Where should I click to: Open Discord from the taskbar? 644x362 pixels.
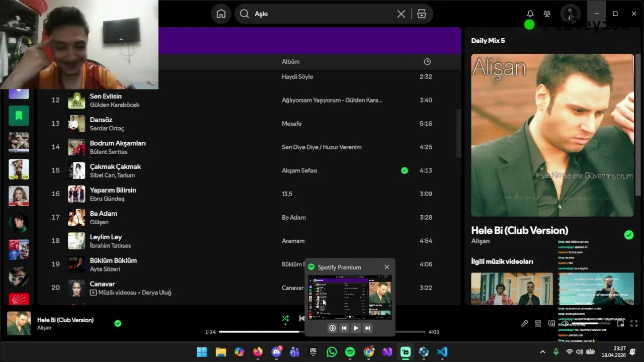tap(276, 352)
